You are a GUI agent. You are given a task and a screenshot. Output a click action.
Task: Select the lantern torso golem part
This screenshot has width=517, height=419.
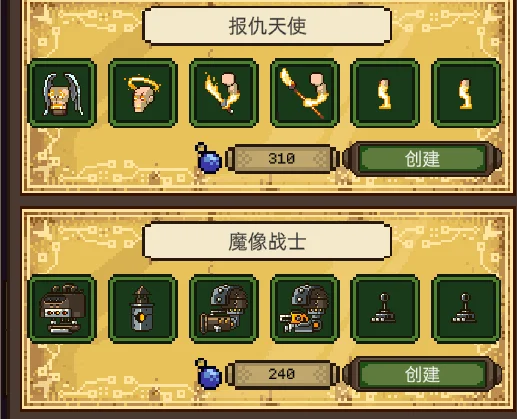(x=143, y=309)
